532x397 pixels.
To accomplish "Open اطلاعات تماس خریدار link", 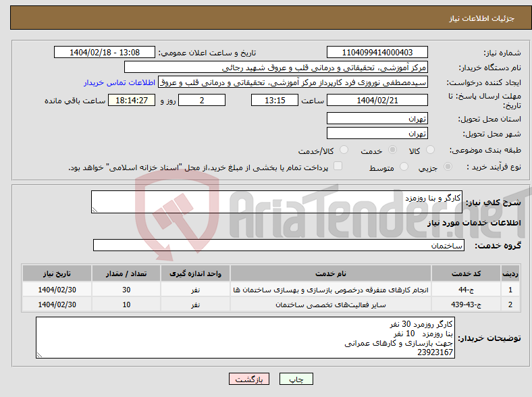I will 119,82.
